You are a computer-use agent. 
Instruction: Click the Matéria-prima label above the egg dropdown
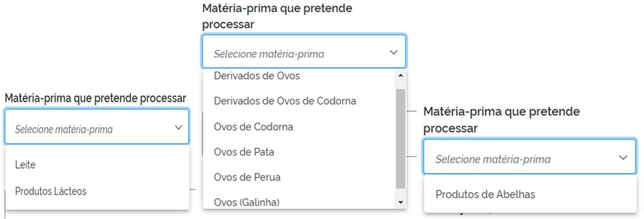click(x=277, y=16)
